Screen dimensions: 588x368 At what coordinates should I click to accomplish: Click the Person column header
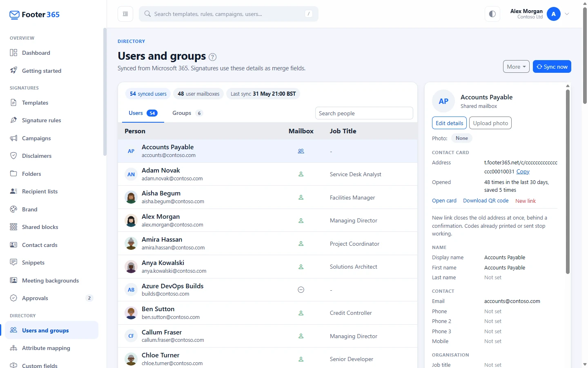coord(135,131)
